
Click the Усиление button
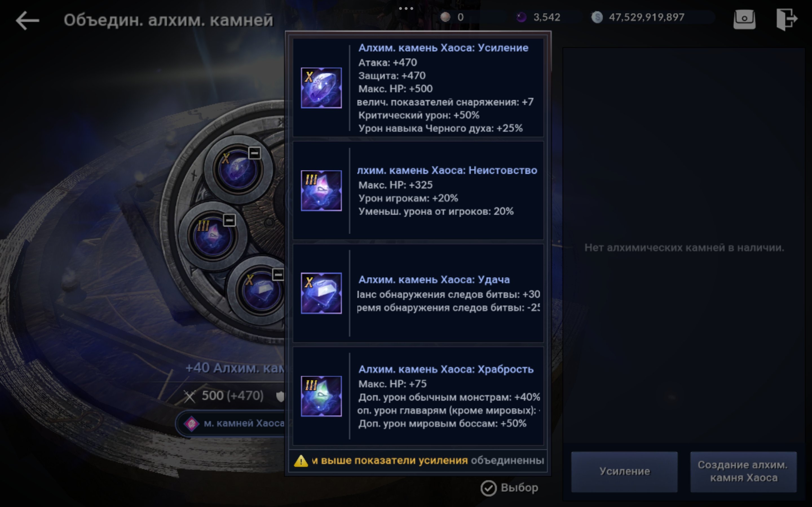625,472
